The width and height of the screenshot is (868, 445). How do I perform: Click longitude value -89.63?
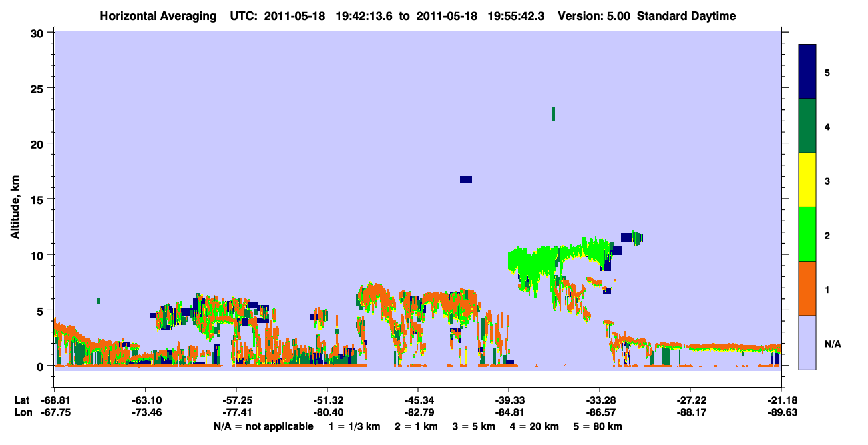point(781,412)
